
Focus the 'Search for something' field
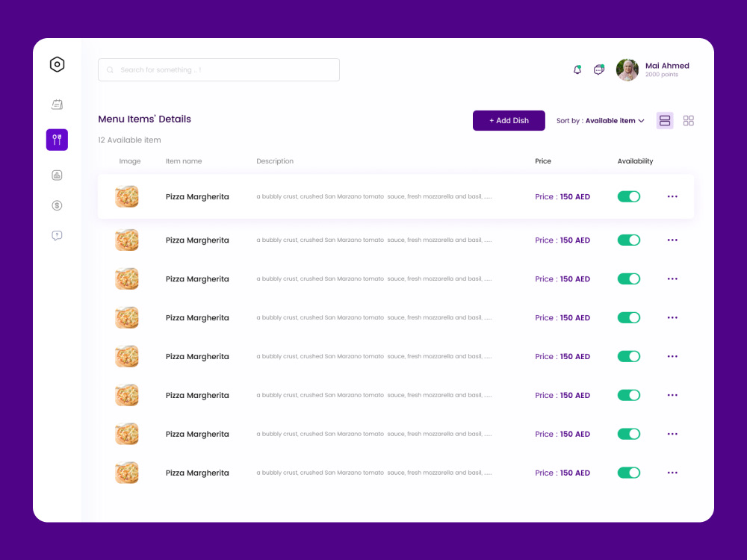[x=219, y=70]
